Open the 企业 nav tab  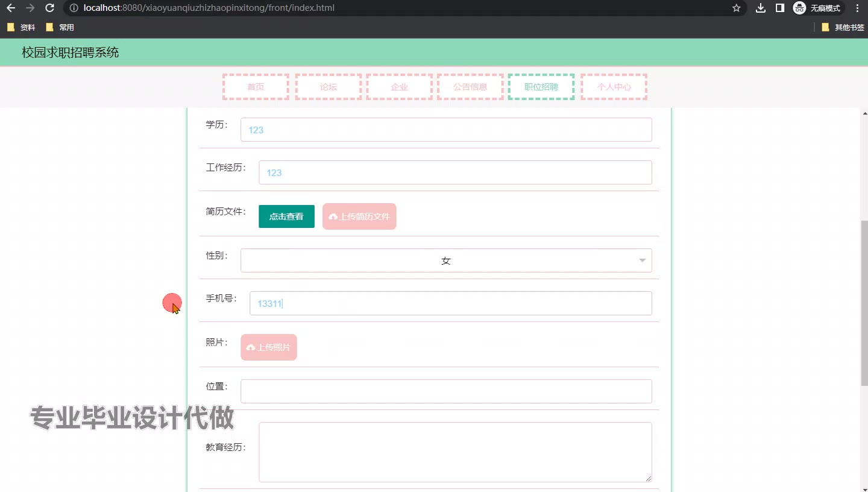(399, 87)
